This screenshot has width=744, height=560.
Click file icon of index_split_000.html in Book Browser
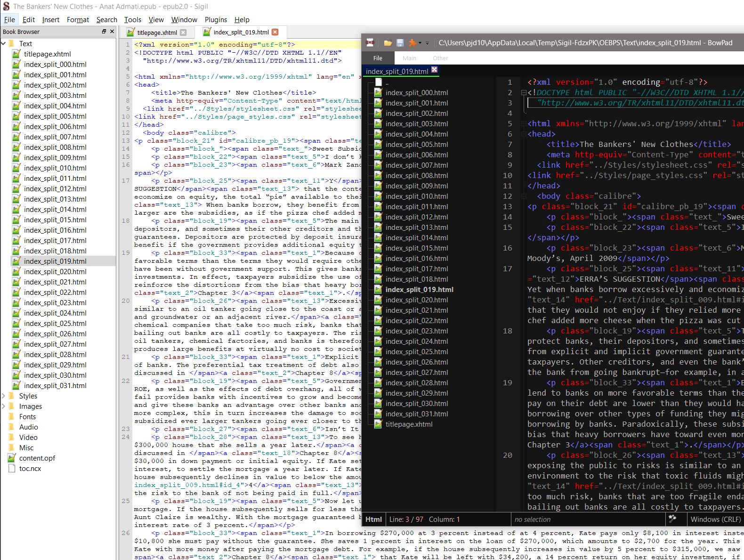[16, 64]
